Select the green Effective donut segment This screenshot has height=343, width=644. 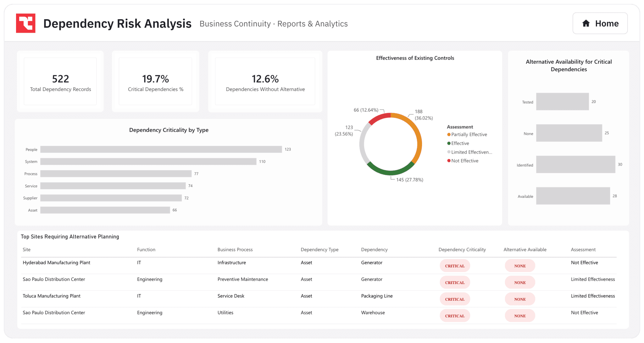pos(391,173)
